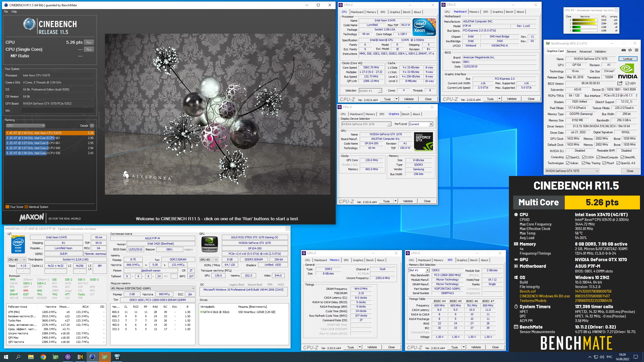Close the HWiNFO64 summary window
The image size is (644, 362).
[287, 229]
